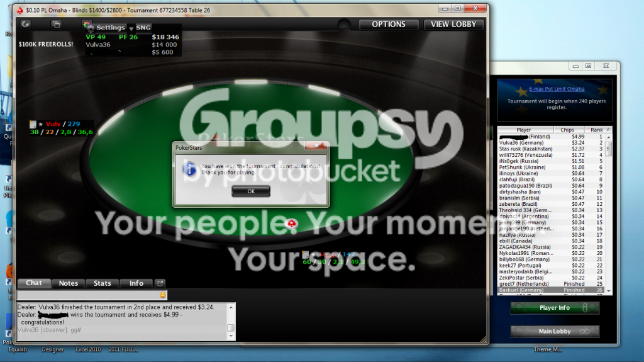This screenshot has width=644, height=362.
Task: Select branislm (Serbia) row
Action: [x=551, y=198]
